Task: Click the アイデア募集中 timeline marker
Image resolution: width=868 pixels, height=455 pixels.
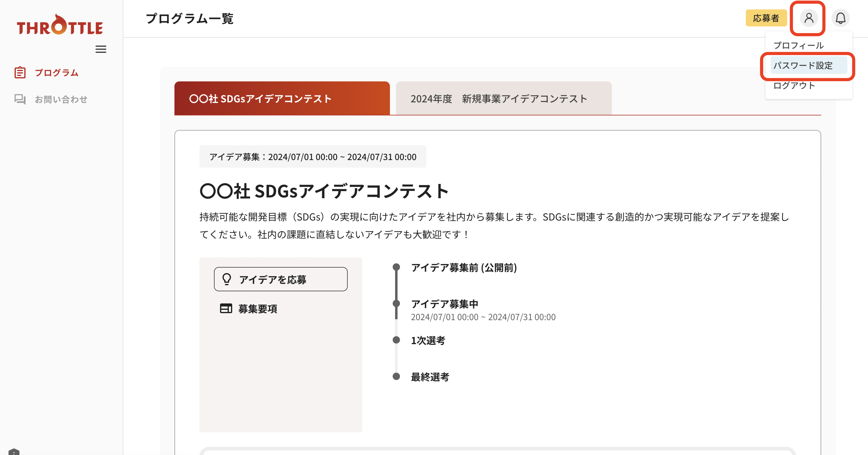Action: 396,303
